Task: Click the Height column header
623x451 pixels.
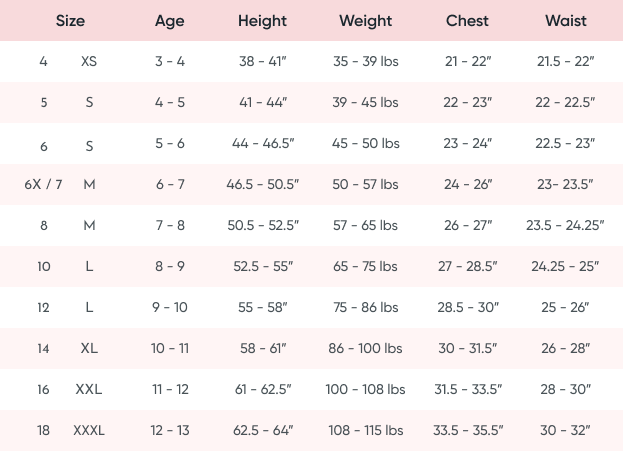Action: [263, 21]
